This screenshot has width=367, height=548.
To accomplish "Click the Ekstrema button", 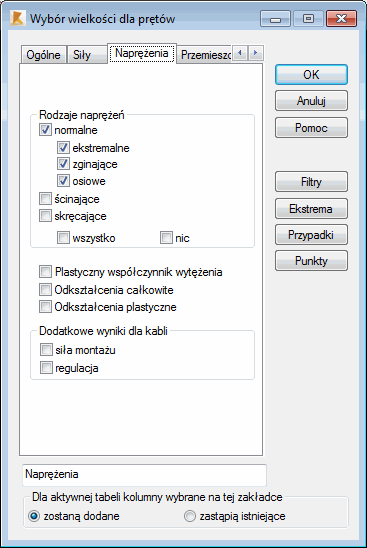I will pos(311,209).
